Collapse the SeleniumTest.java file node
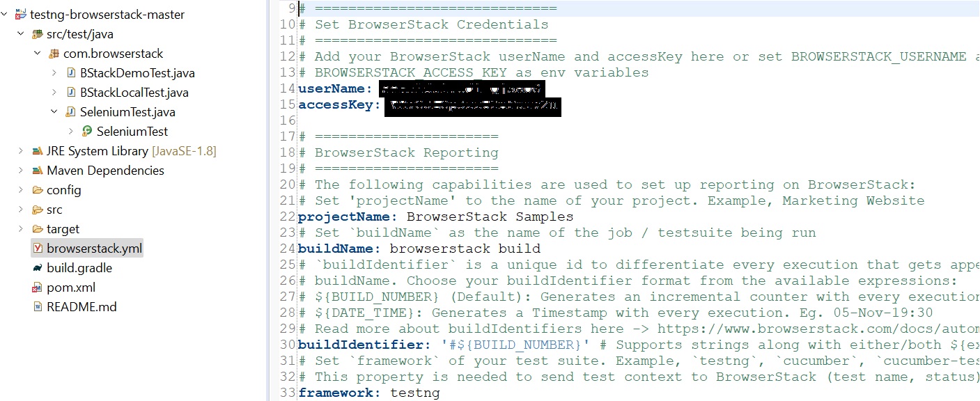The image size is (980, 401). point(54,112)
